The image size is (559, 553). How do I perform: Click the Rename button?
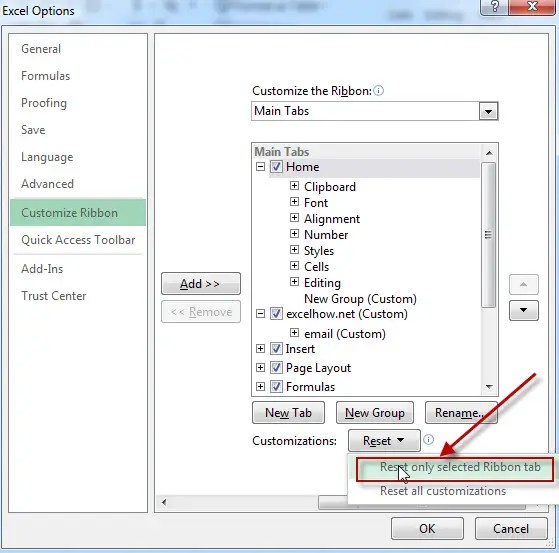461,413
